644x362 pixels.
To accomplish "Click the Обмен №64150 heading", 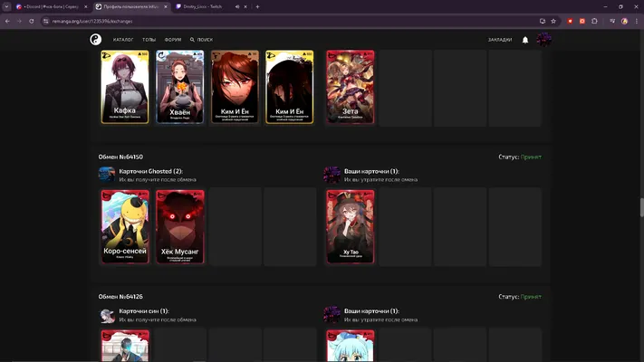I will [x=120, y=157].
